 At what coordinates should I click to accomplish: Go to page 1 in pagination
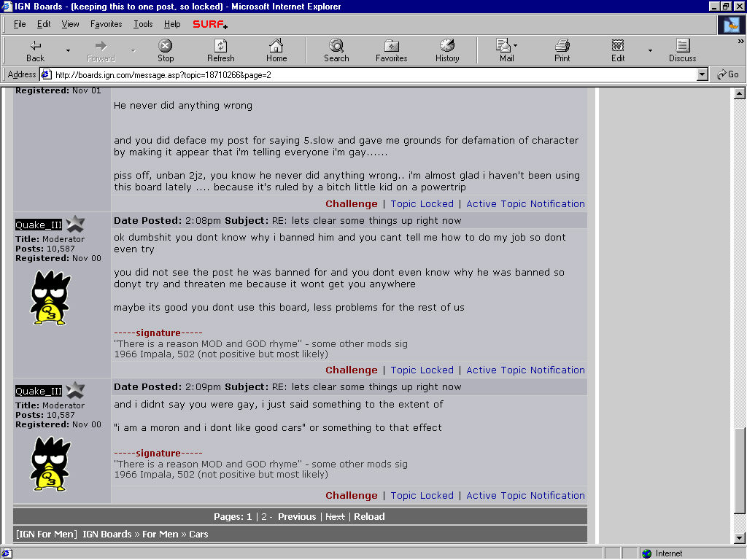point(249,517)
